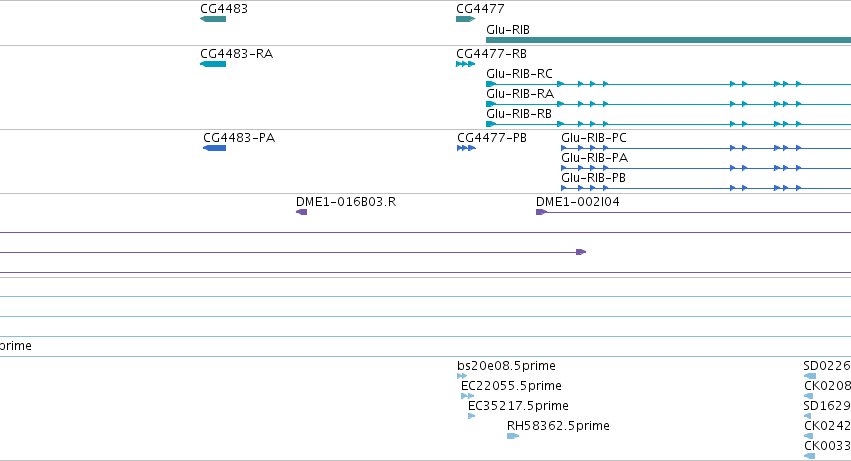Click the CG4477 gene arrow glyph
Viewport: 851px width, 461px height.
click(x=466, y=19)
